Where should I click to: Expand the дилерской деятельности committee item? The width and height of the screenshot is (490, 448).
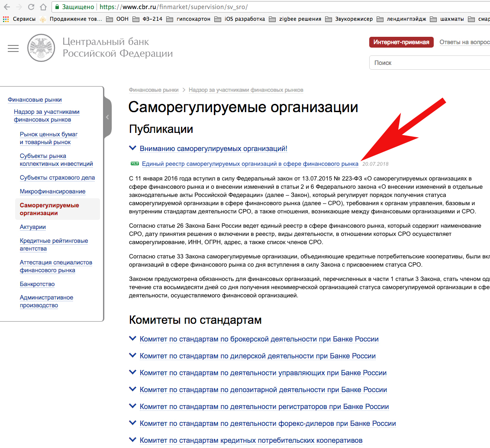pyautogui.click(x=258, y=356)
